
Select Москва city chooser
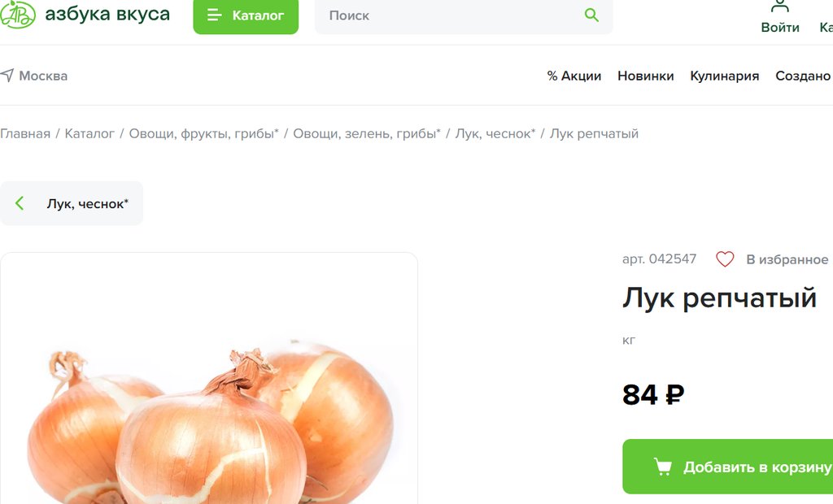tap(34, 76)
